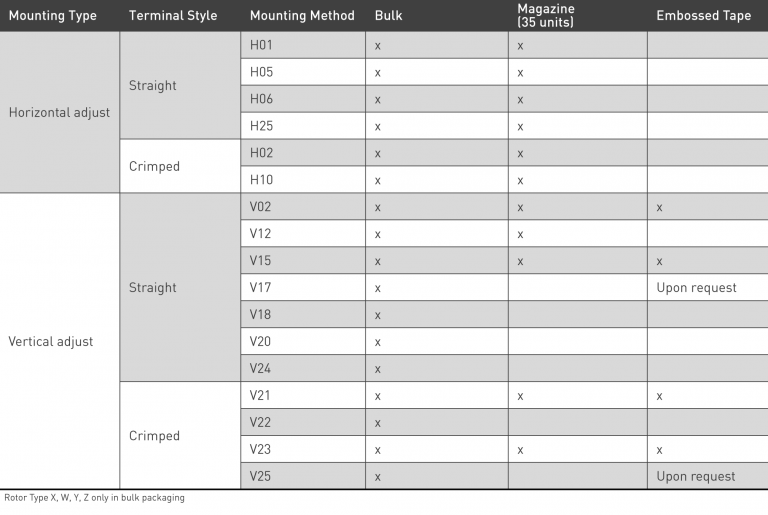Click the Bulk column header
The width and height of the screenshot is (768, 515).
pyautogui.click(x=389, y=16)
